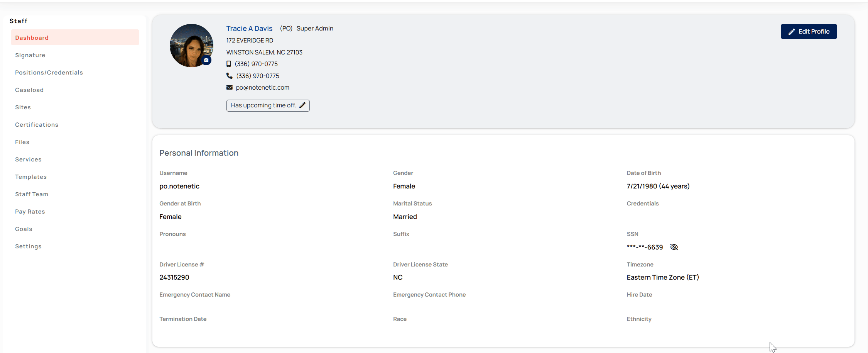Click the Edit Profile button
The width and height of the screenshot is (868, 353).
point(809,31)
